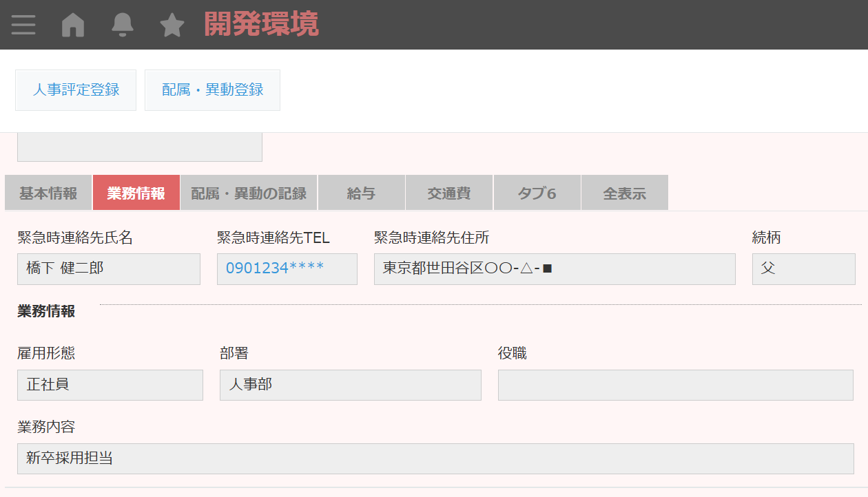Viewport: 868px width, 497px height.
Task: Select the タブ6 tab
Action: tap(537, 193)
